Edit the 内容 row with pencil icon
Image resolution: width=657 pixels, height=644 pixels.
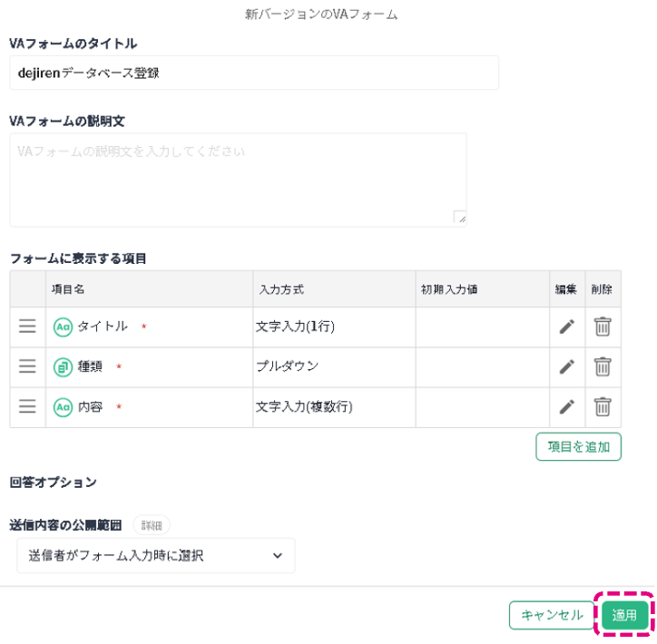pos(567,406)
